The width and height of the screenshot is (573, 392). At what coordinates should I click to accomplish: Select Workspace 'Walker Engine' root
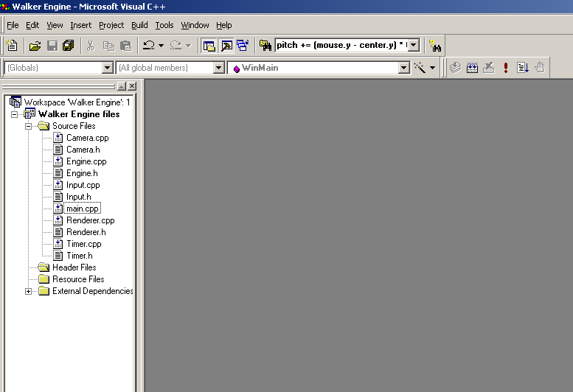(77, 102)
